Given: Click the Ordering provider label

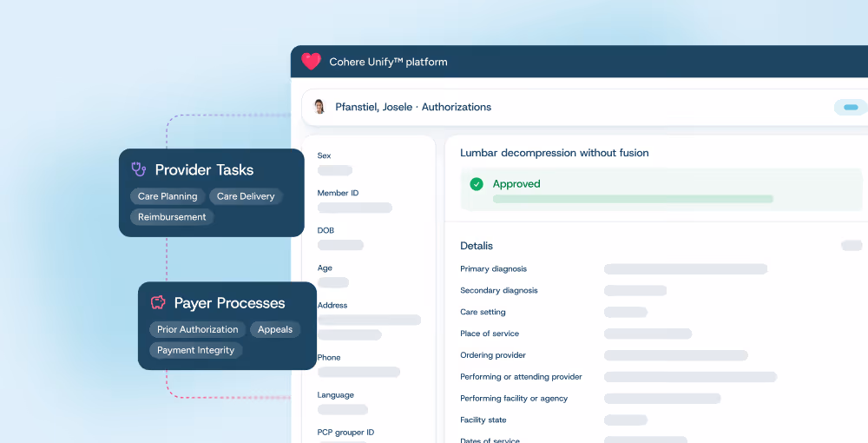Looking at the screenshot, I should (493, 355).
